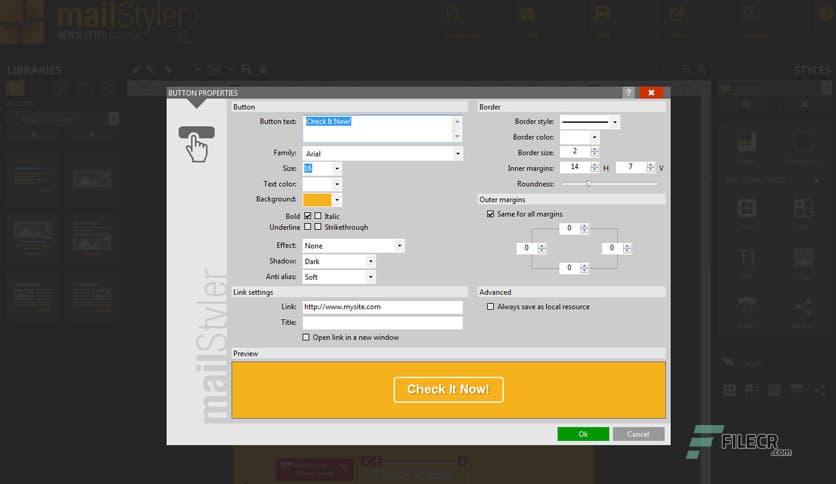The height and width of the screenshot is (484, 836).
Task: Enable the Italic checkbox
Action: click(318, 216)
